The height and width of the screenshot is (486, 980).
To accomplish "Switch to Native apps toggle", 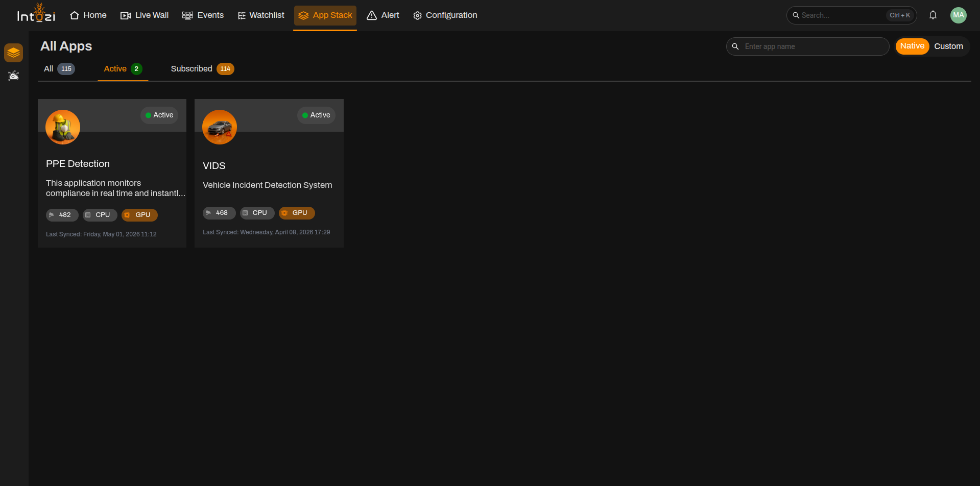I will tap(912, 46).
